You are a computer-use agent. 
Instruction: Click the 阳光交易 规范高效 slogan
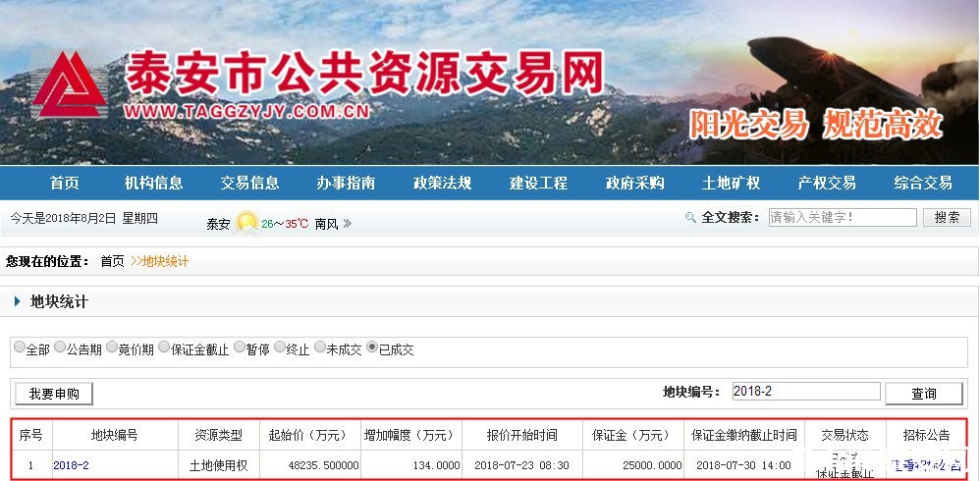(816, 124)
